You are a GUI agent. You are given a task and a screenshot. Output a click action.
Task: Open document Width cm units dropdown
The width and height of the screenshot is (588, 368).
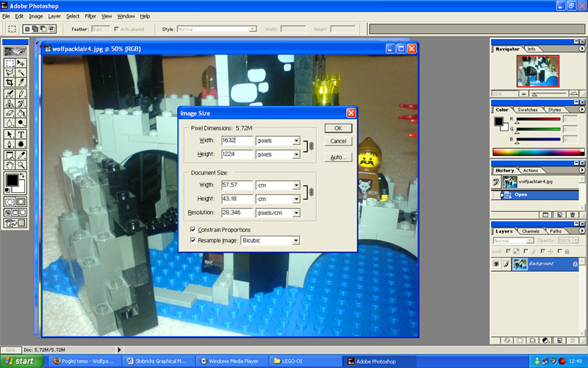296,185
